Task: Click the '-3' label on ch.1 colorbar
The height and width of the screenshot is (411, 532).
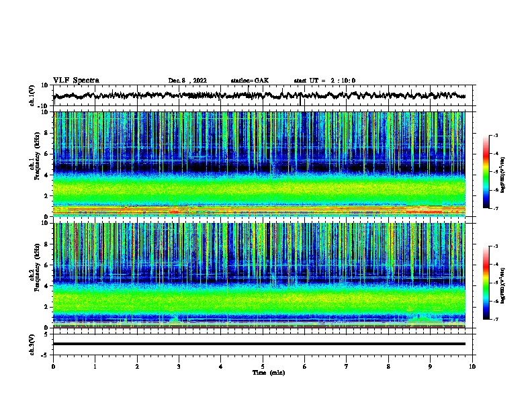Action: click(x=495, y=136)
